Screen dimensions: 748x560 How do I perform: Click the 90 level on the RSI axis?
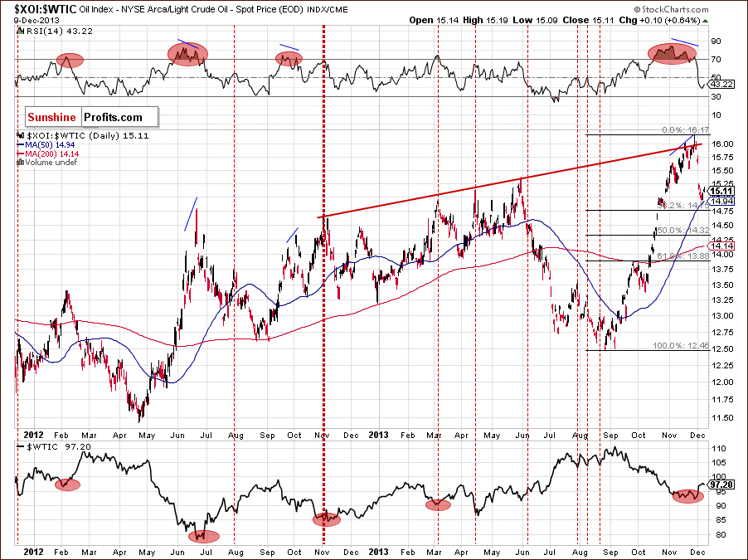[x=716, y=41]
